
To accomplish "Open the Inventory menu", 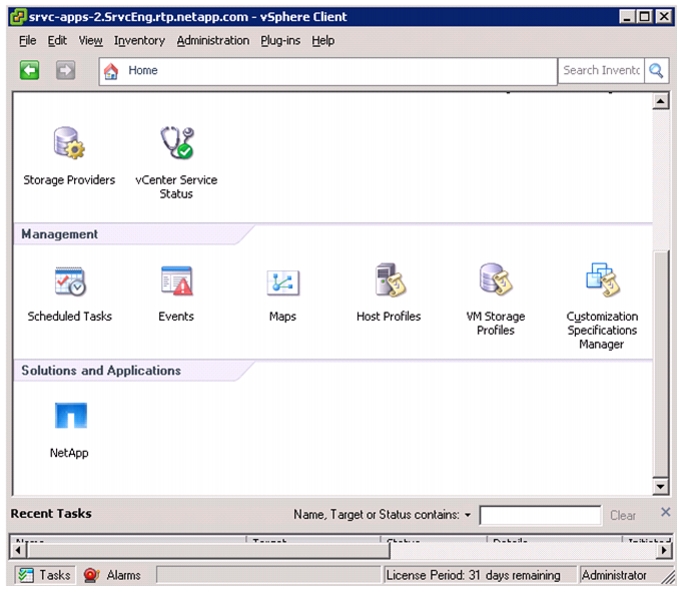I will tap(139, 40).
